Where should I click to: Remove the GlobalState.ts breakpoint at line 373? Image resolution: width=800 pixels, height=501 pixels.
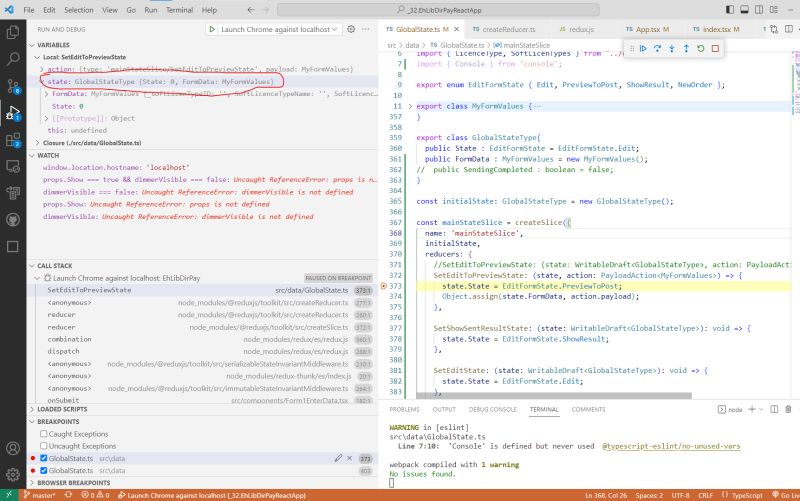pyautogui.click(x=349, y=458)
